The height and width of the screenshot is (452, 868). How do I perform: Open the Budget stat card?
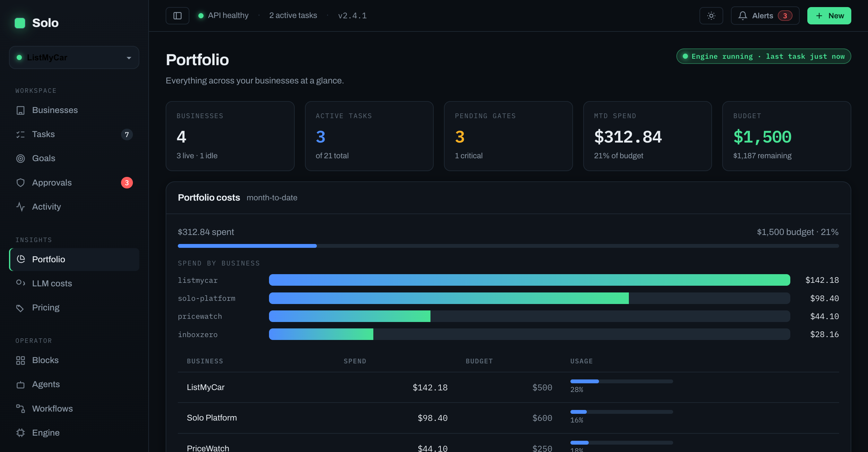(x=786, y=136)
